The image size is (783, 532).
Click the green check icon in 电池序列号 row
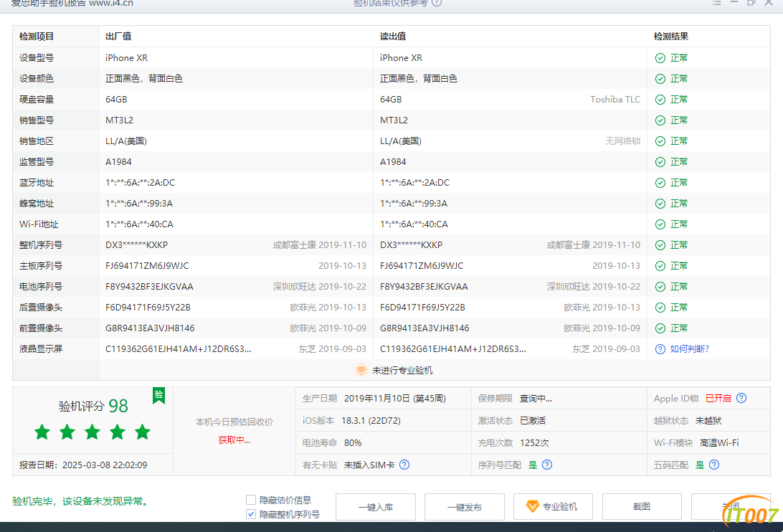(x=660, y=287)
